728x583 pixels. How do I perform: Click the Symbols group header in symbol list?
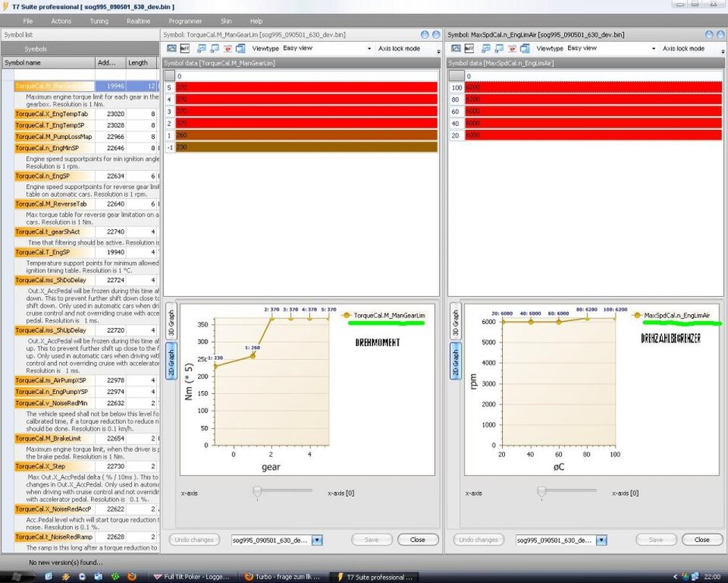coord(35,49)
